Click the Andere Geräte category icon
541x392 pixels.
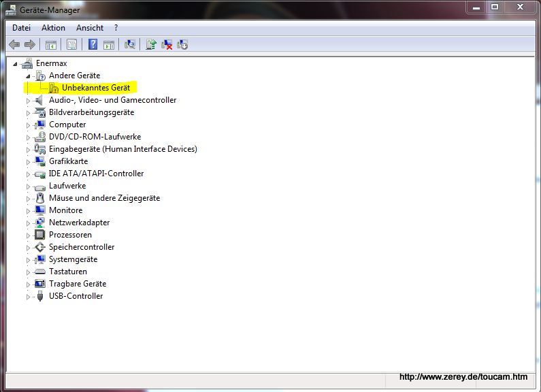(40, 76)
